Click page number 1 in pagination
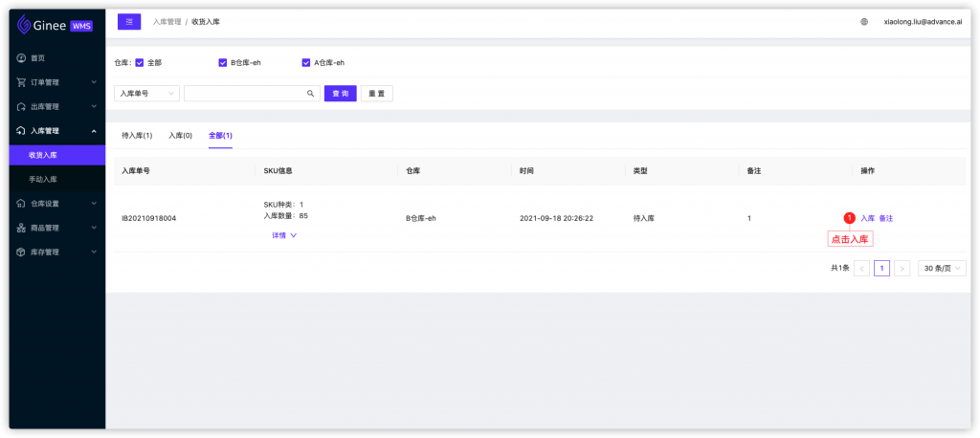980x438 pixels. (x=881, y=269)
